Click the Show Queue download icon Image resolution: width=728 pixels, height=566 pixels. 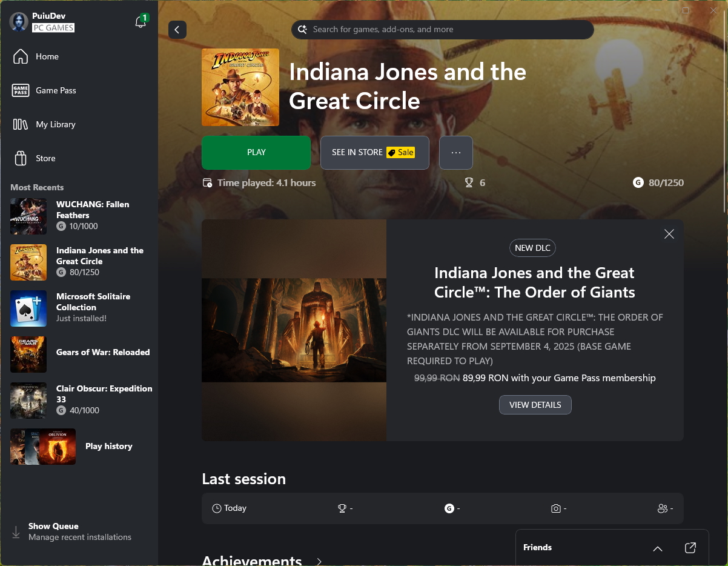(16, 531)
